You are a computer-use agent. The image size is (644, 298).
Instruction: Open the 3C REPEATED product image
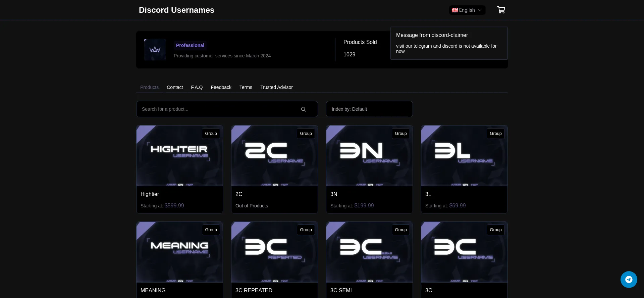pos(274,252)
